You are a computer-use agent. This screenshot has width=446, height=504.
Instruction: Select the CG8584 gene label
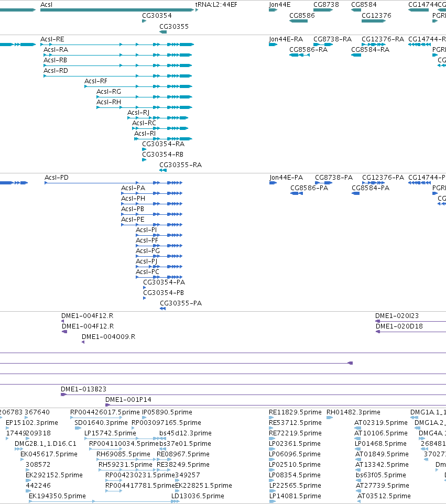(x=364, y=5)
